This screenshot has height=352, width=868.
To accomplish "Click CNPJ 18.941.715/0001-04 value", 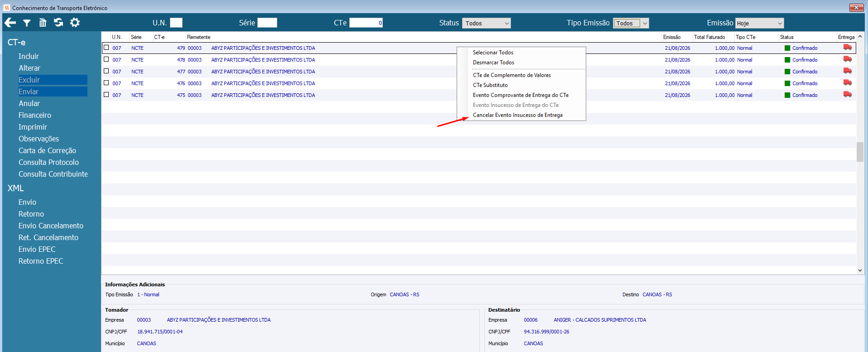I will 160,332.
